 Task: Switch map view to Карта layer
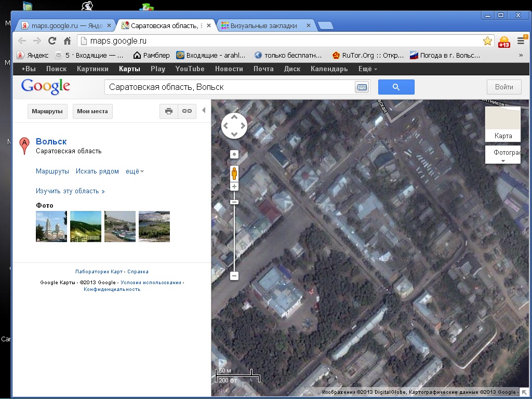(x=502, y=125)
